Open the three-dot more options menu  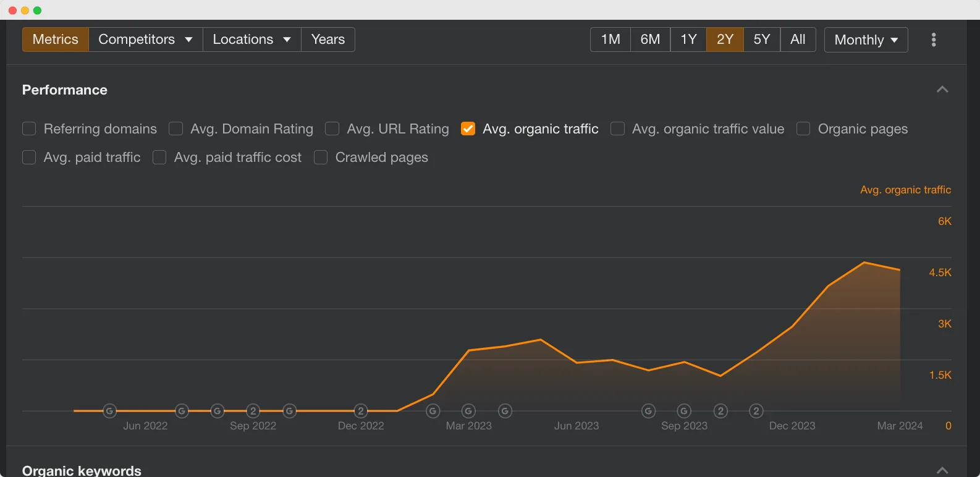tap(933, 40)
